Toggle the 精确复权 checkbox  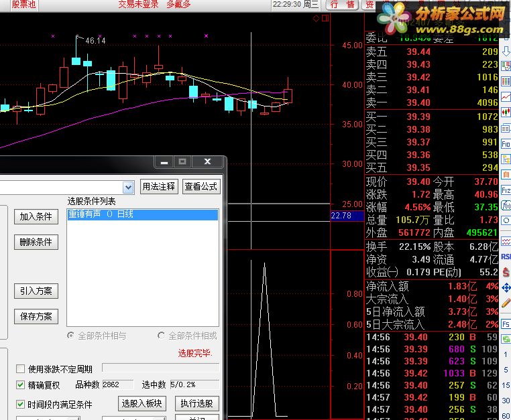[x=20, y=385]
